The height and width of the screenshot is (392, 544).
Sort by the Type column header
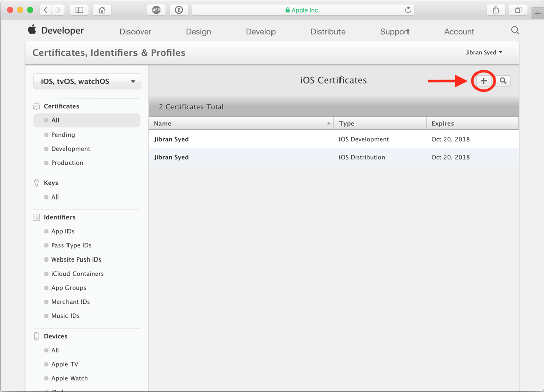pos(380,123)
